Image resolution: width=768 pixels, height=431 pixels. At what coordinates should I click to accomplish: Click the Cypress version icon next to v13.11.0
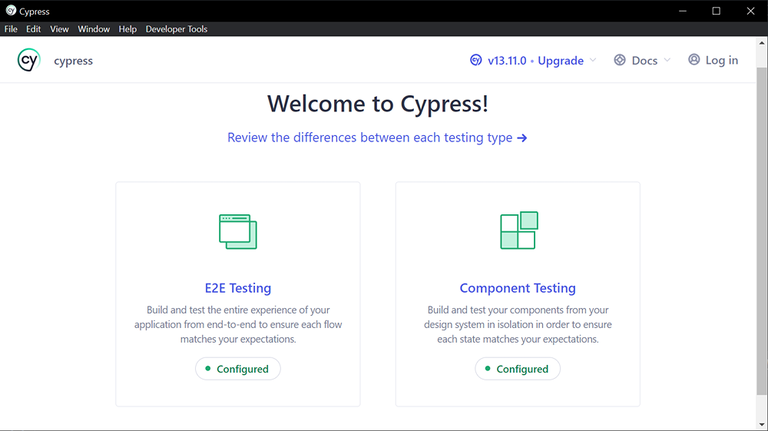tap(476, 60)
